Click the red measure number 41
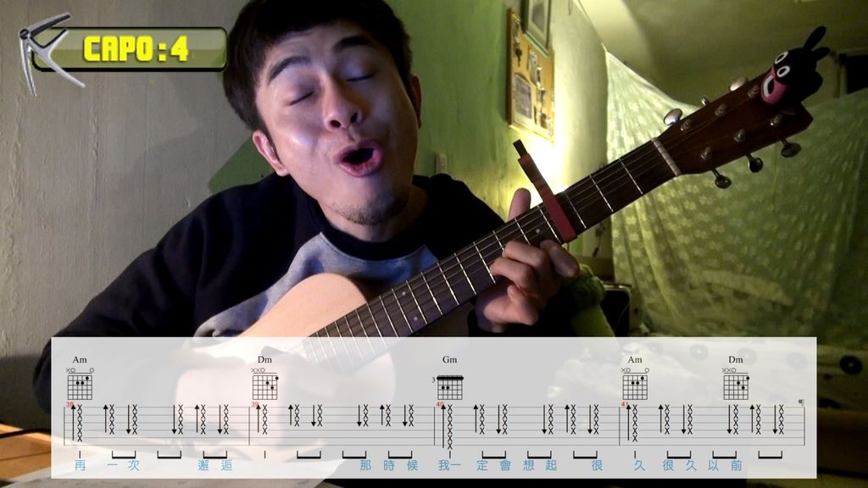Image resolution: width=868 pixels, height=488 pixels. [625, 404]
